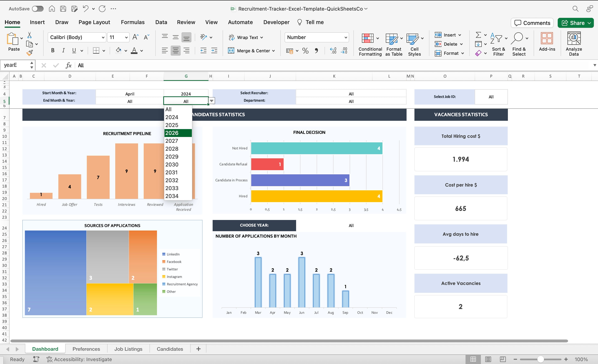Apply Percent Style formatting

point(305,50)
